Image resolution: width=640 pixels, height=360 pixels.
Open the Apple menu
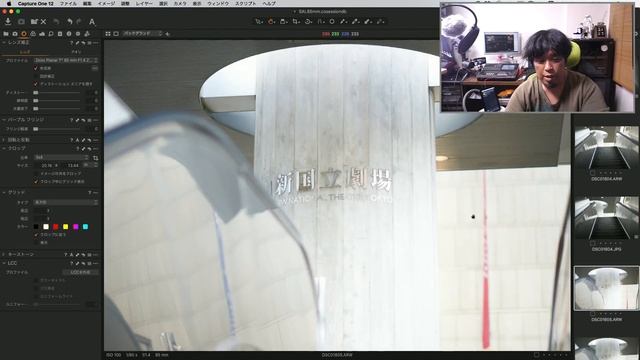[x=9, y=3]
